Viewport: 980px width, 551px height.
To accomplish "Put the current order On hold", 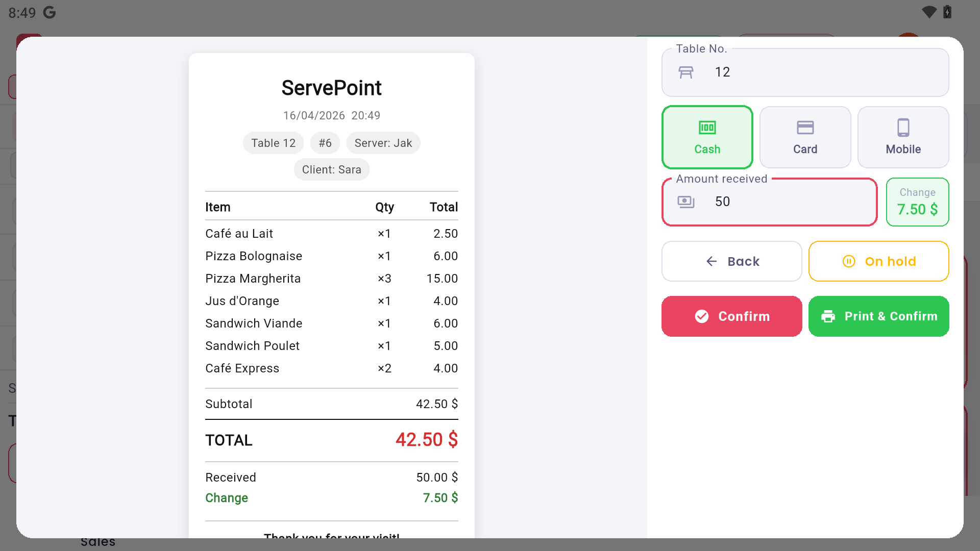I will click(x=878, y=261).
